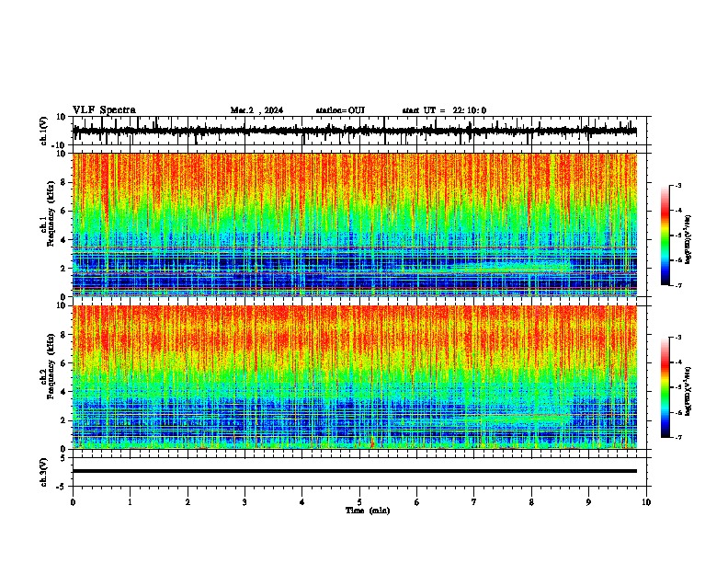The image size is (728, 563).
Task: Click the 'ch.1(V)' waveform axis label
Action: click(44, 131)
